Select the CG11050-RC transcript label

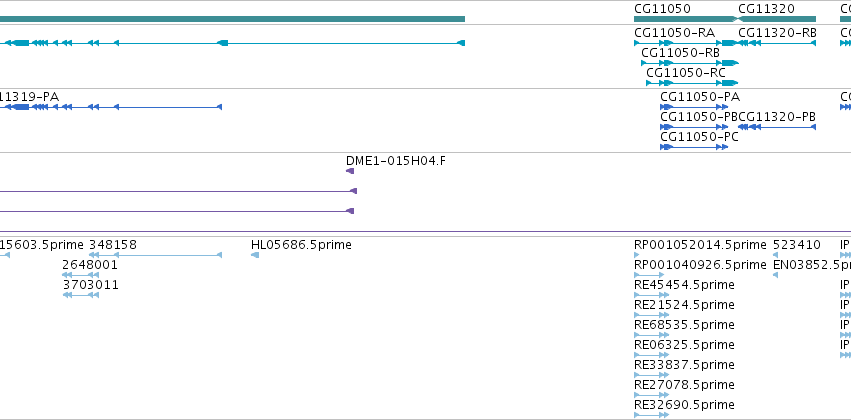[685, 73]
